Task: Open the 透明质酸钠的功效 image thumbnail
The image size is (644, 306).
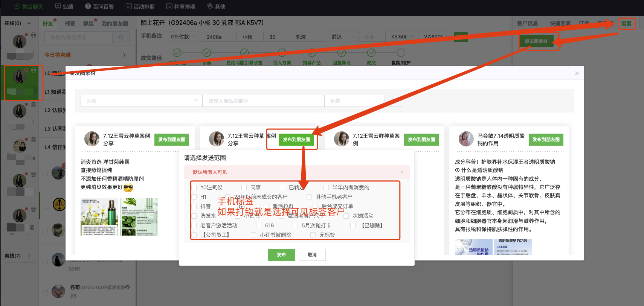Action: click(x=513, y=247)
